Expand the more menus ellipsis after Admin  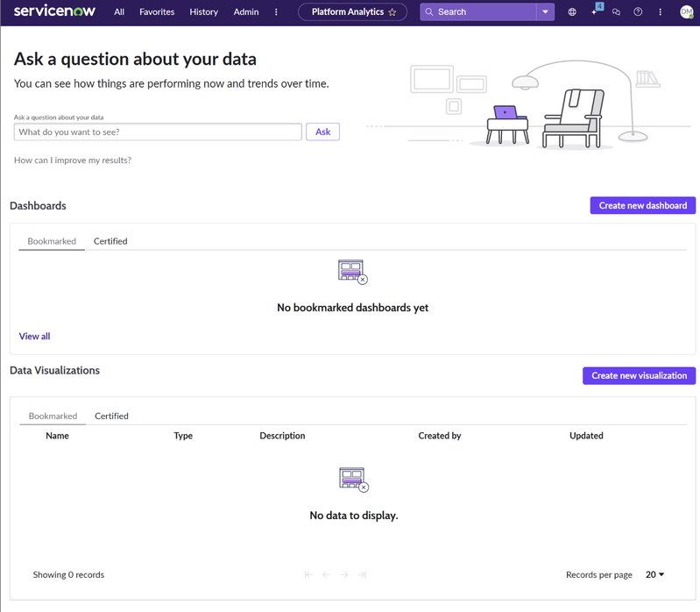[x=276, y=12]
